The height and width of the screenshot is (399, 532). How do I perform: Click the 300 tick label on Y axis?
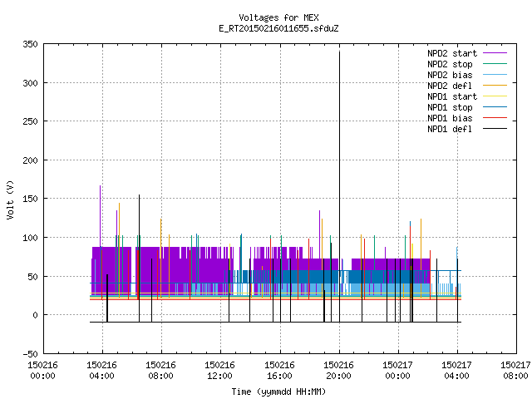click(30, 83)
